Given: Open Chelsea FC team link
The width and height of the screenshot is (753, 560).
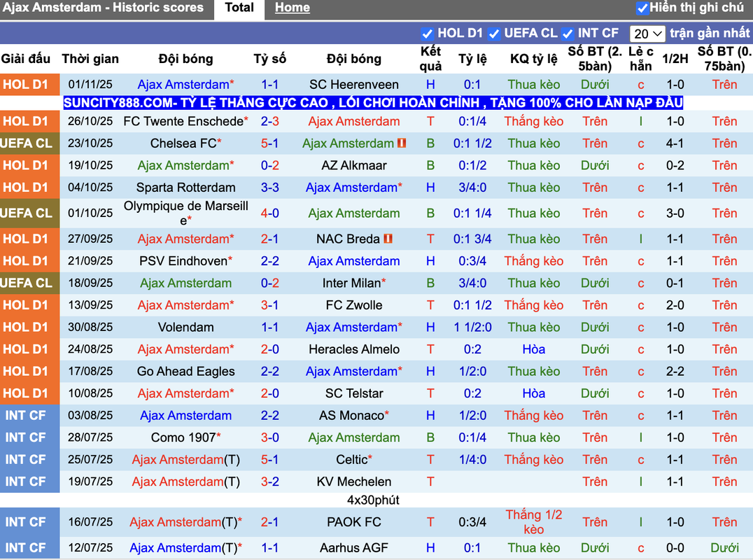Looking at the screenshot, I should pos(183,143).
